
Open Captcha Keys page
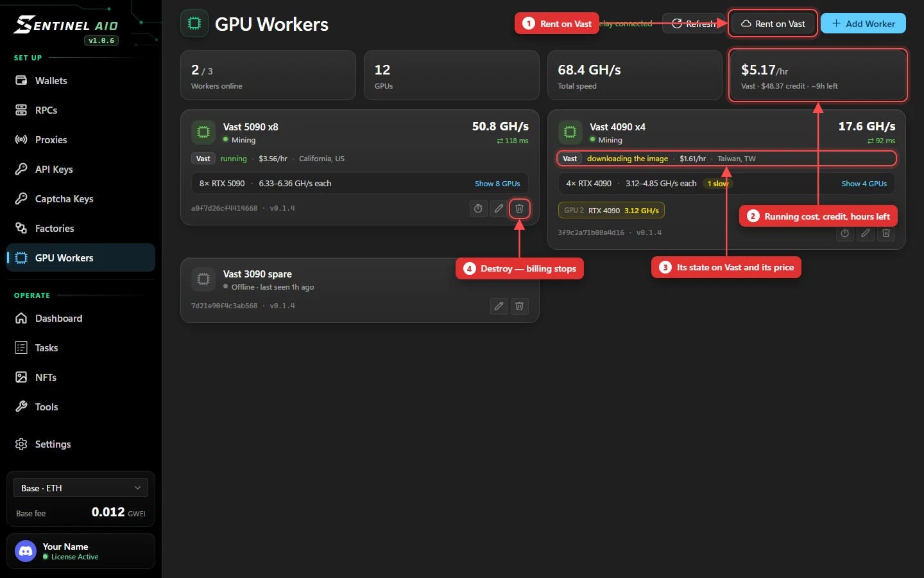click(81, 199)
